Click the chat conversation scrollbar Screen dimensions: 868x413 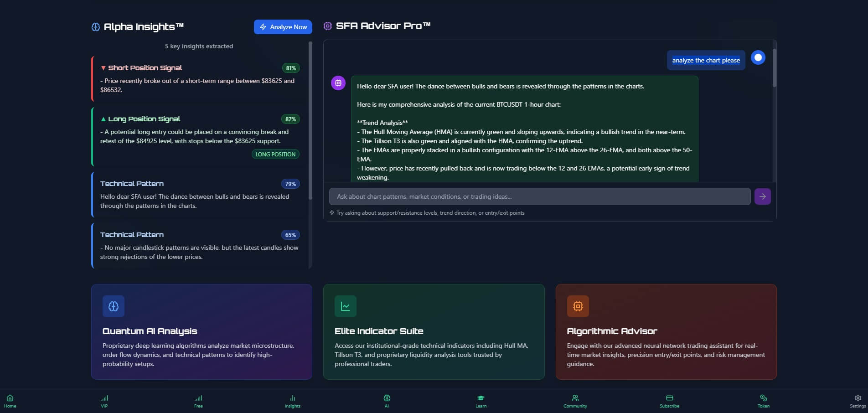(774, 67)
